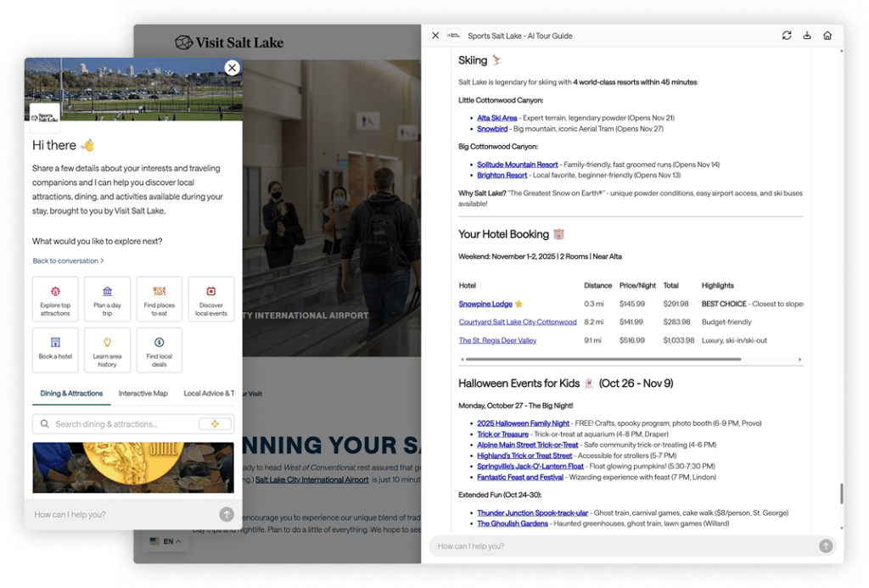Open the Snowpine Lodge hotel link
Screen dimensions: 869x588
point(485,304)
